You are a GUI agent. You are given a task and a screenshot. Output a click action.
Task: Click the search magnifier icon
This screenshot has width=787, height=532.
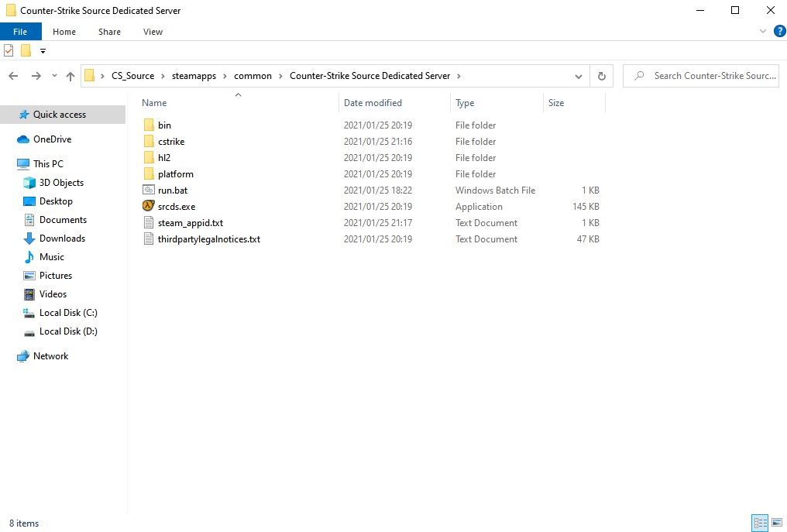tap(639, 76)
